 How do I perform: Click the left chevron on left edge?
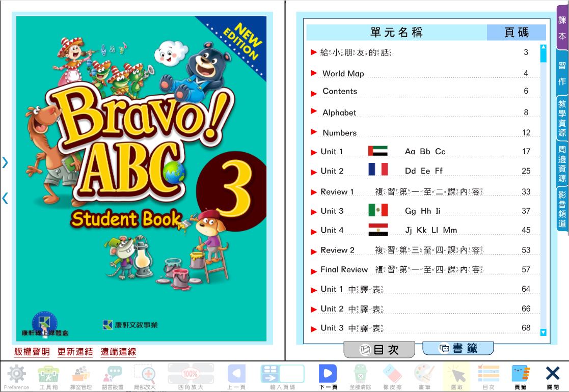point(5,198)
